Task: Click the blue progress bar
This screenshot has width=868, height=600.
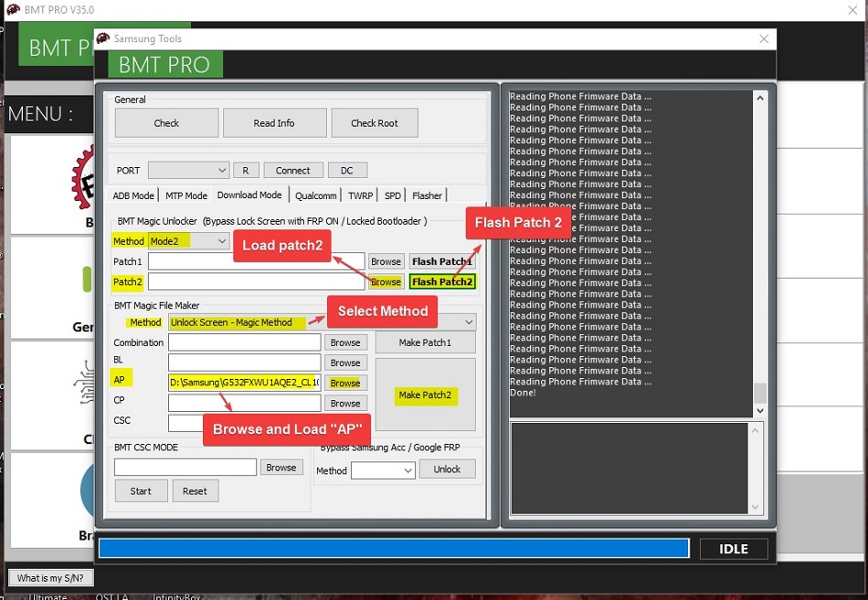Action: (x=394, y=549)
